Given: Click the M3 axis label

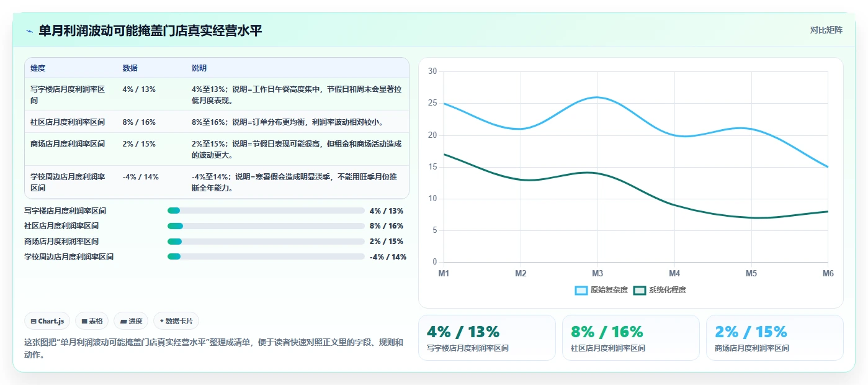Looking at the screenshot, I should [597, 273].
